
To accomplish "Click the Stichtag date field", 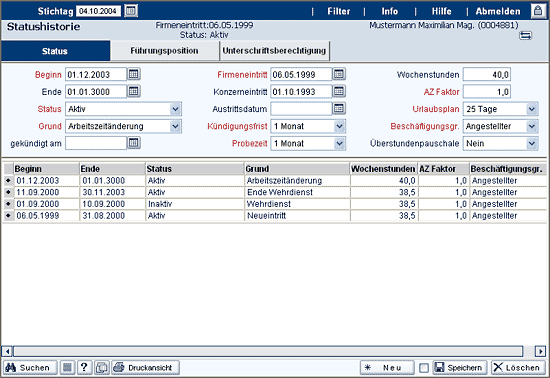I will coord(99,11).
